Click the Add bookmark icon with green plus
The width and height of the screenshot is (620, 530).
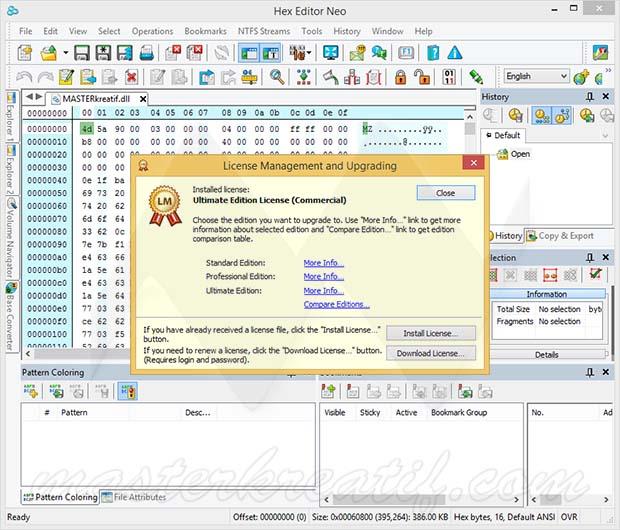(x=328, y=391)
